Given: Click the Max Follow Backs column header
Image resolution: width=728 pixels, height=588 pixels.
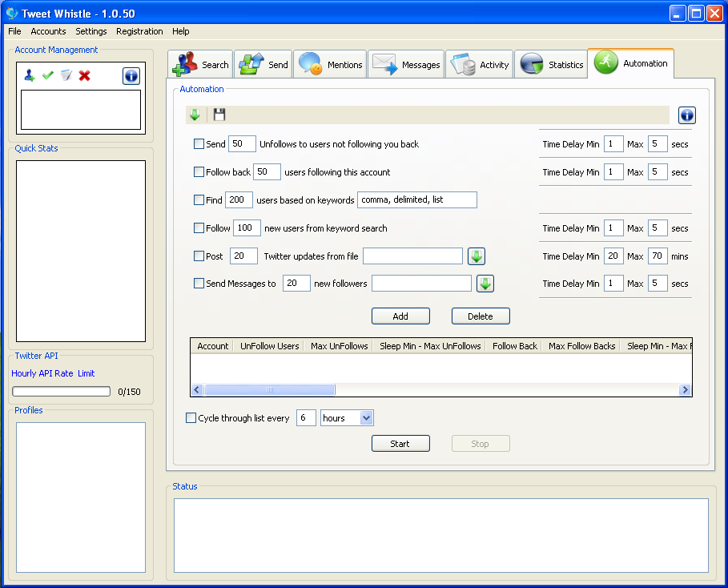Looking at the screenshot, I should [581, 346].
